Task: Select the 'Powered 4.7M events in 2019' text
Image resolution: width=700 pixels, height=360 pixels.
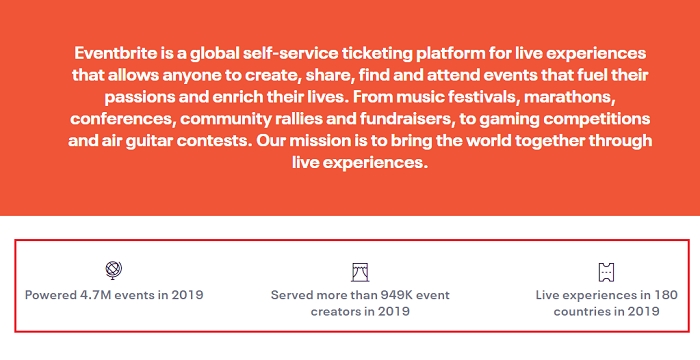Action: pos(114,295)
